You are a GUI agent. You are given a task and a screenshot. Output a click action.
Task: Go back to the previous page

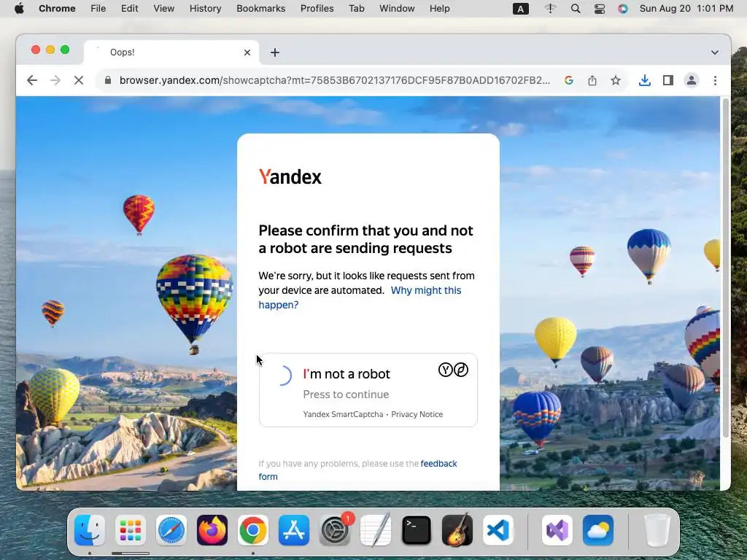(32, 80)
